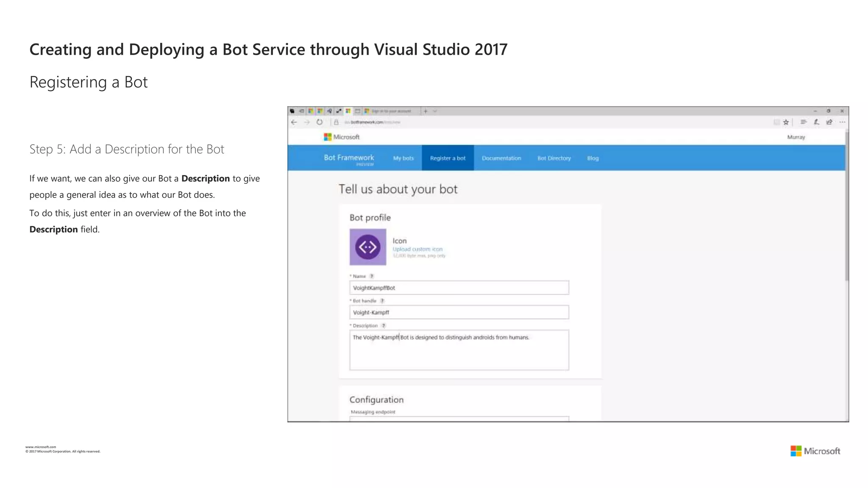Click the Upload custom icon link
This screenshot has height=488, width=868.
pos(417,249)
